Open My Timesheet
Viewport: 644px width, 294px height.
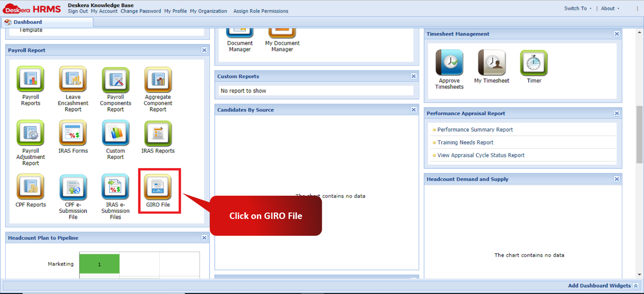pyautogui.click(x=491, y=61)
